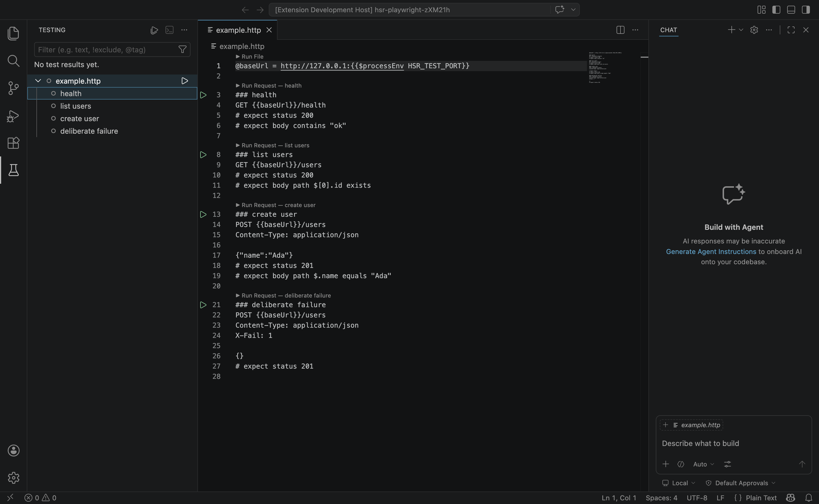Open chat settings gear
The height and width of the screenshot is (504, 819).
[x=754, y=30]
